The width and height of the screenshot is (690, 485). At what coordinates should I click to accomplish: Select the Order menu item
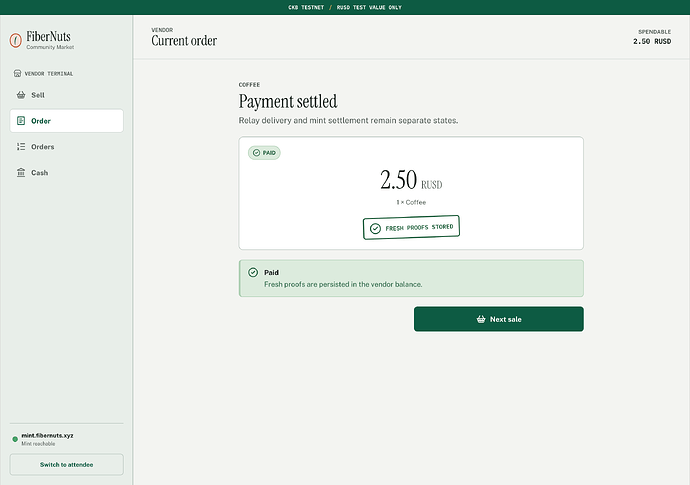point(66,121)
